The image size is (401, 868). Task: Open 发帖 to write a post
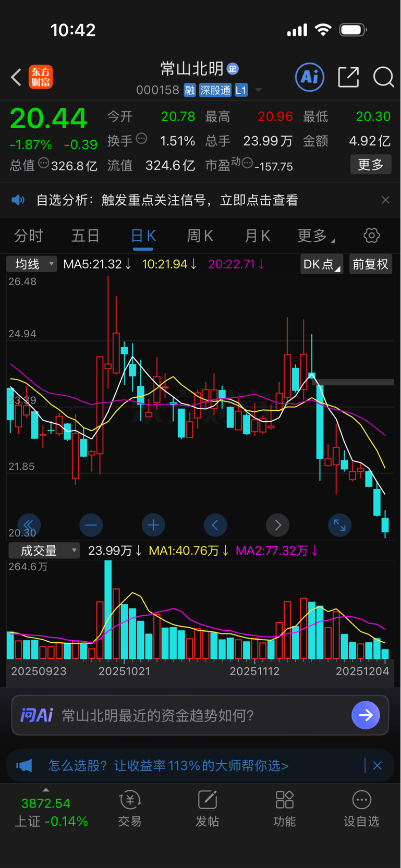point(207,809)
